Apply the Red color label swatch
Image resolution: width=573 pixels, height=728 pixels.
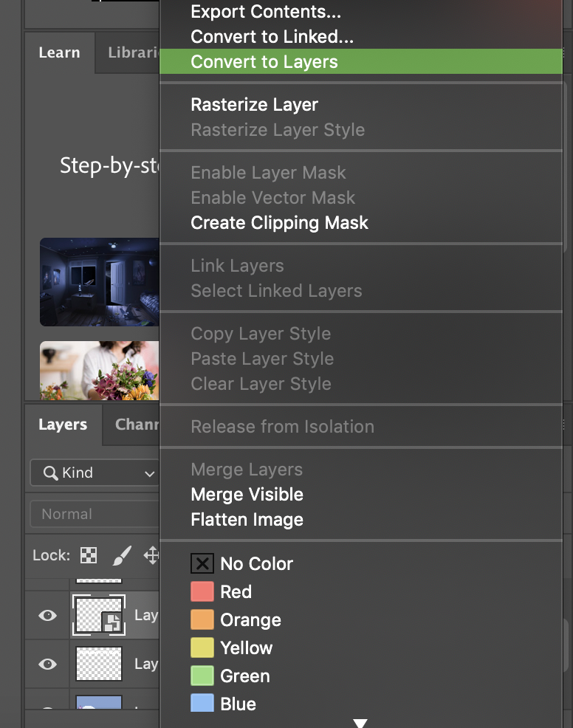click(x=202, y=592)
